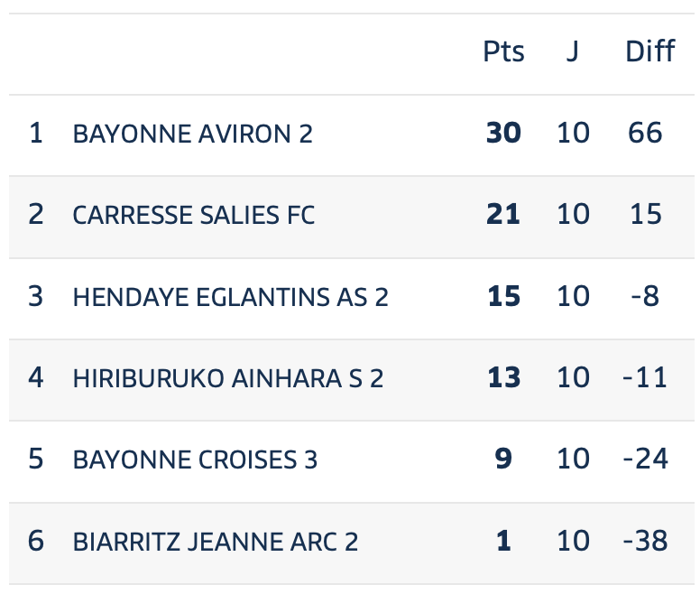Open the BAYONNE AVIRON 2 team link

[192, 134]
